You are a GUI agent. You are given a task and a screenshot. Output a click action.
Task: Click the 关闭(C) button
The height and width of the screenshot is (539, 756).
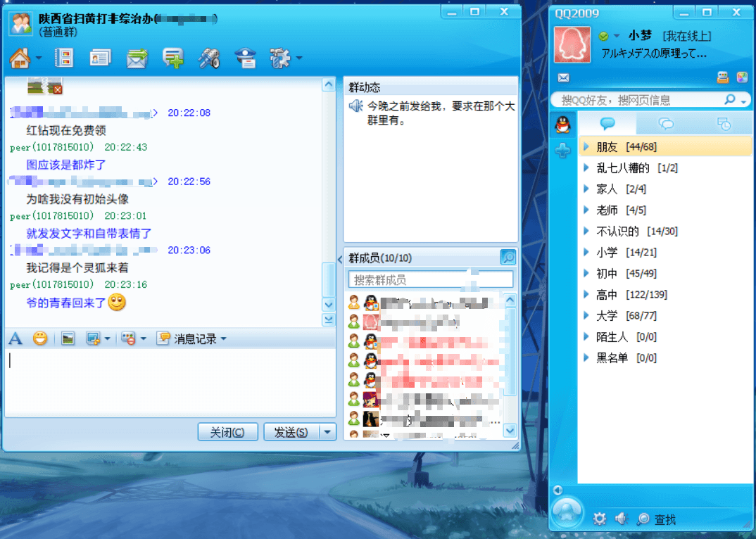pos(227,432)
